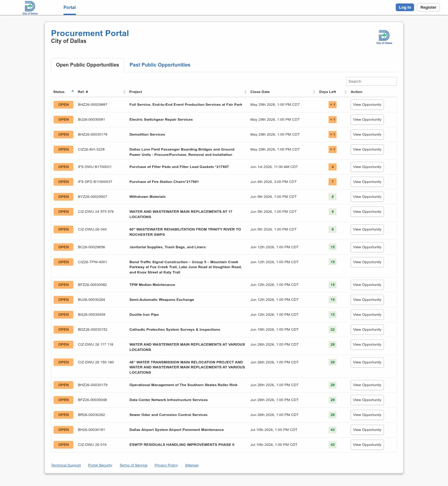The height and width of the screenshot is (486, 448).
Task: View Opportunity for Filter Pads and Gaskets
Action: (x=367, y=167)
